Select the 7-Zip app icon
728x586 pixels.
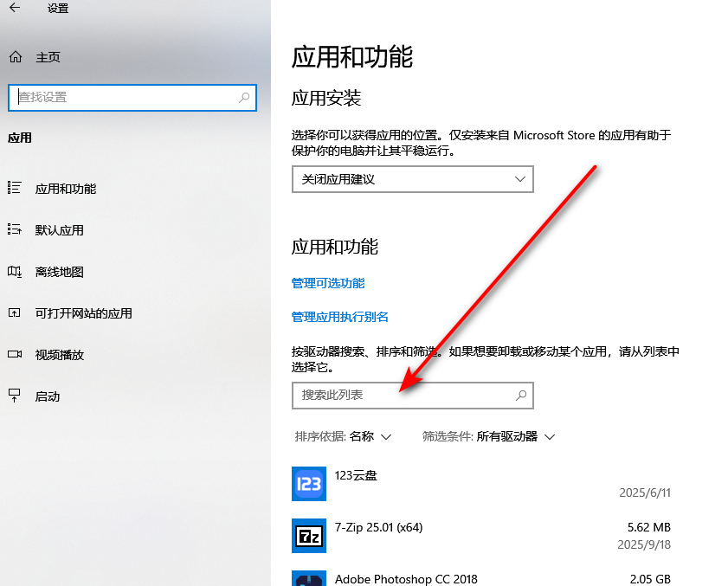[308, 535]
